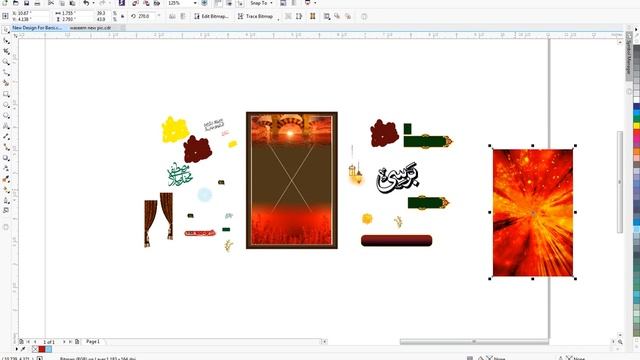Open the document palette flyout arrow

pyautogui.click(x=17, y=349)
